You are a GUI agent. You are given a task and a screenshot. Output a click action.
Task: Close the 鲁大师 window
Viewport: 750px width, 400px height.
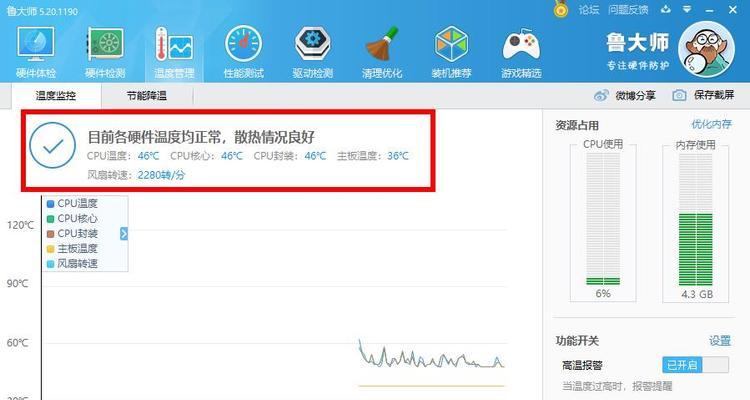733,10
